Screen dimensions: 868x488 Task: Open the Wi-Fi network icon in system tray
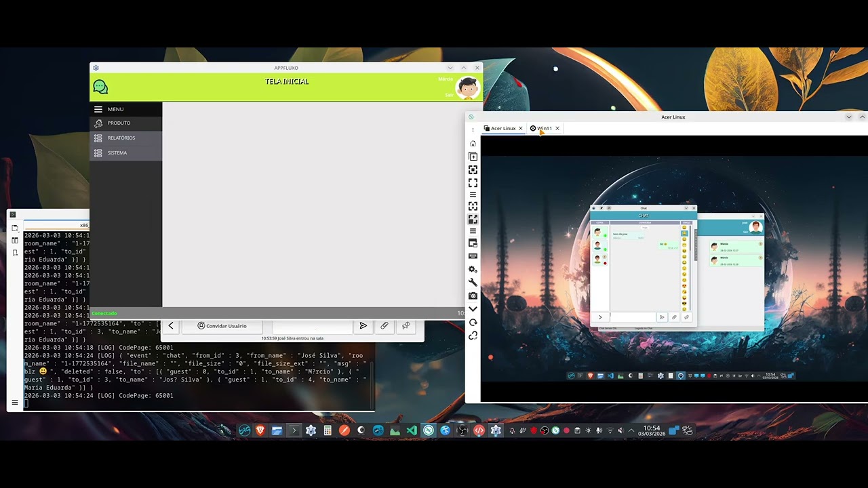610,430
